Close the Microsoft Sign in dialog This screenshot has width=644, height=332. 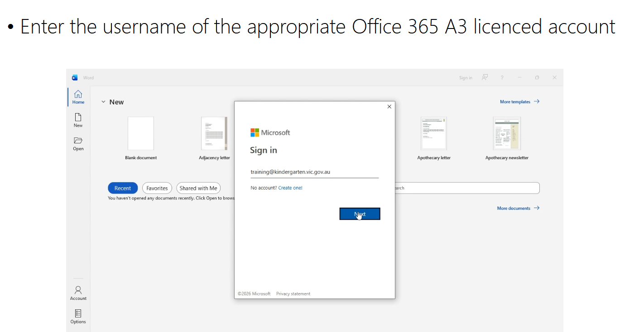tap(389, 107)
